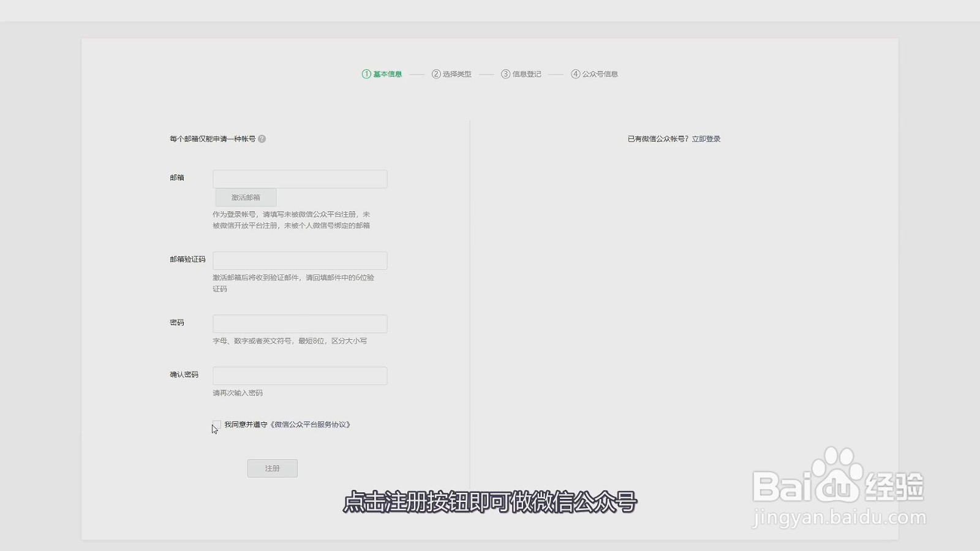Select step 4 公众号信息
Viewport: 980px width, 551px height.
(595, 74)
